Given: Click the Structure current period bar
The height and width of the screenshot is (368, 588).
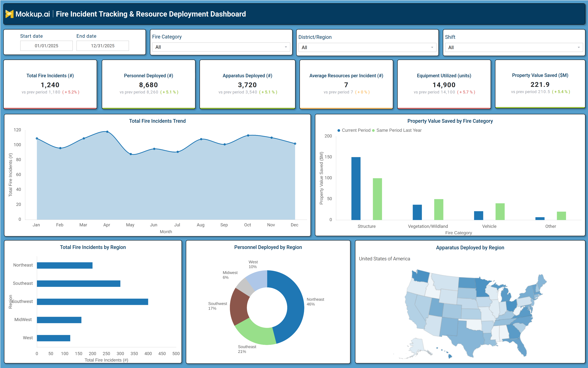Looking at the screenshot, I should tap(356, 188).
